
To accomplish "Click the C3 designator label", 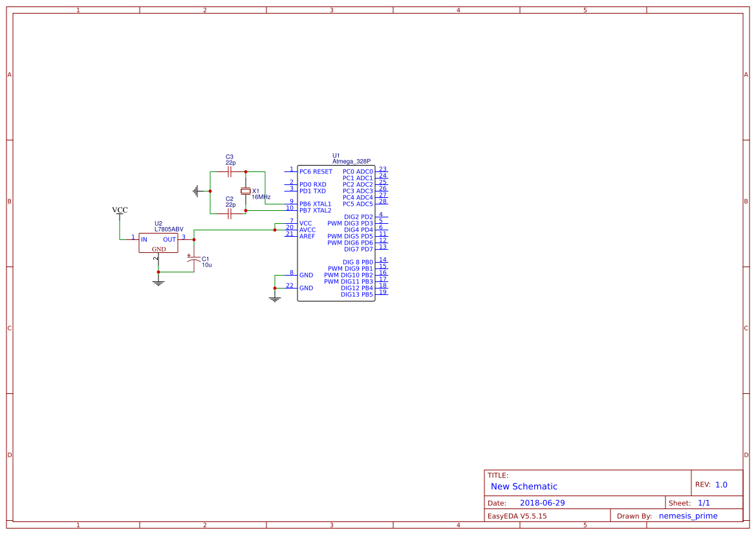I will 230,157.
